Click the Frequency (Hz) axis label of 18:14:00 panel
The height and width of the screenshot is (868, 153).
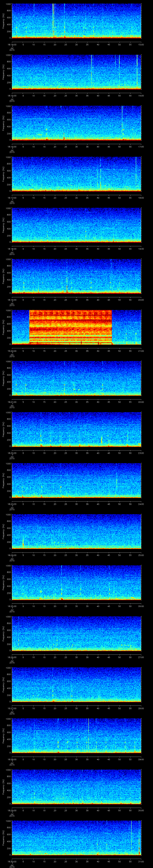[x=3, y=21]
